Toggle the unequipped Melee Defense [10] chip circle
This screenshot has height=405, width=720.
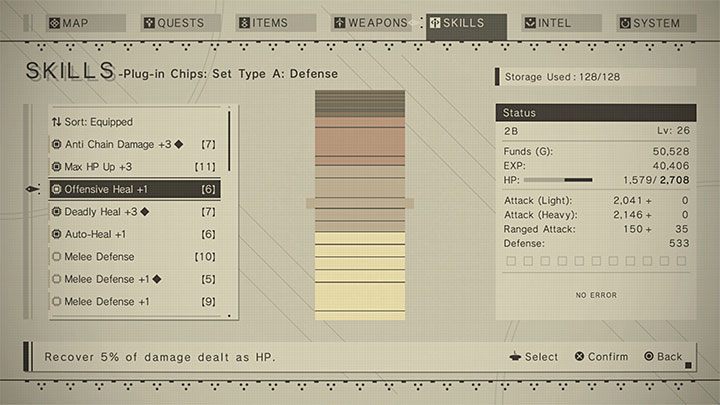tap(57, 257)
